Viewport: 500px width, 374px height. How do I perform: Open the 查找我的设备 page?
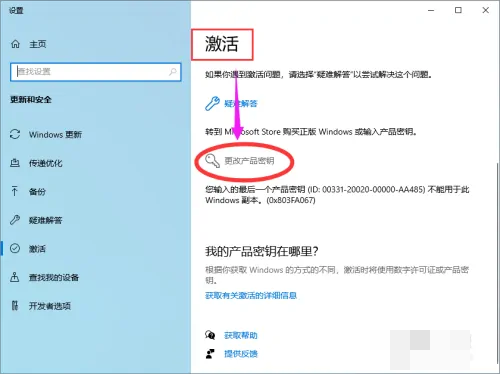54,277
